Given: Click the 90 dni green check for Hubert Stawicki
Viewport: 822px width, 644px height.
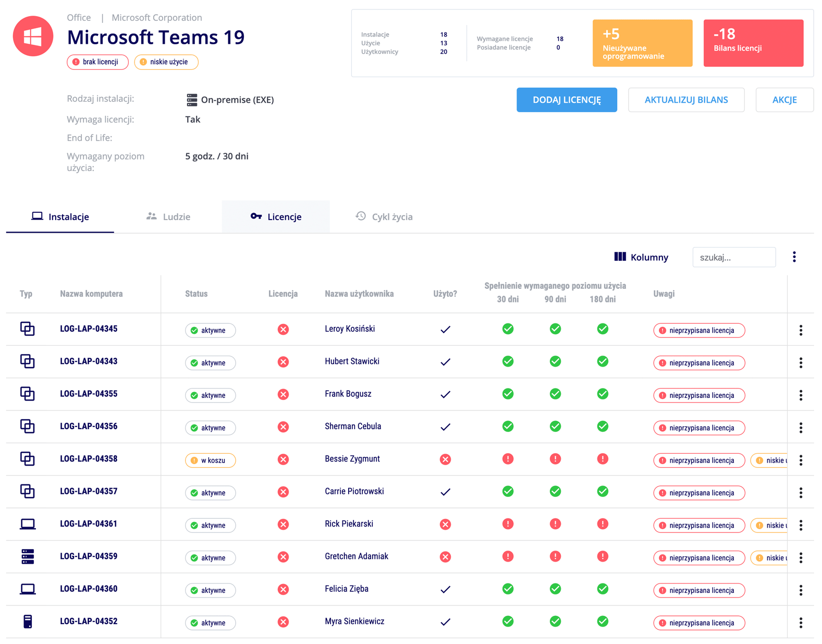Looking at the screenshot, I should tap(555, 361).
